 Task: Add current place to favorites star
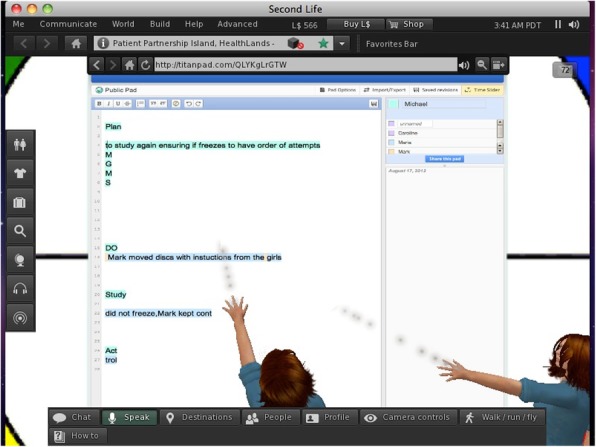pos(323,43)
